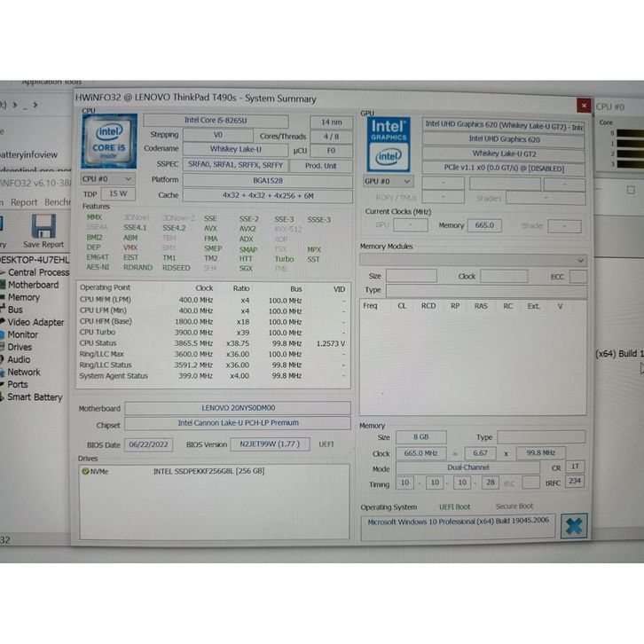Screen dimensions: 644x644
Task: Click the Intel Cannon Lake-U PCH-LP chipset field
Action: click(x=238, y=423)
